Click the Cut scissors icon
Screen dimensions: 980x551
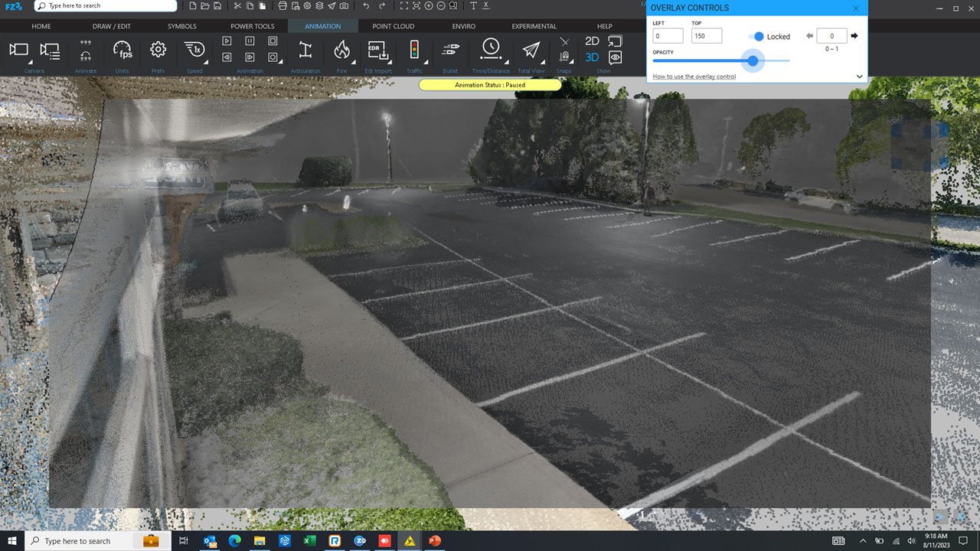(x=238, y=6)
